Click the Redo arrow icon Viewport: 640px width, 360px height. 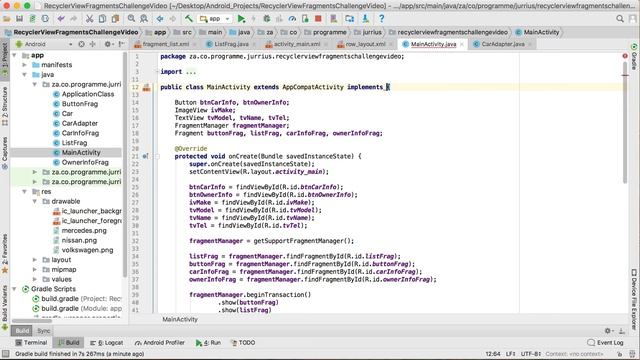(74, 19)
